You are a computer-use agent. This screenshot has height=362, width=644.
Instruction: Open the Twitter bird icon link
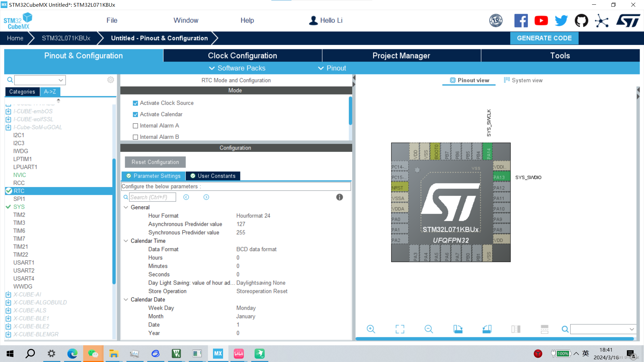click(561, 20)
